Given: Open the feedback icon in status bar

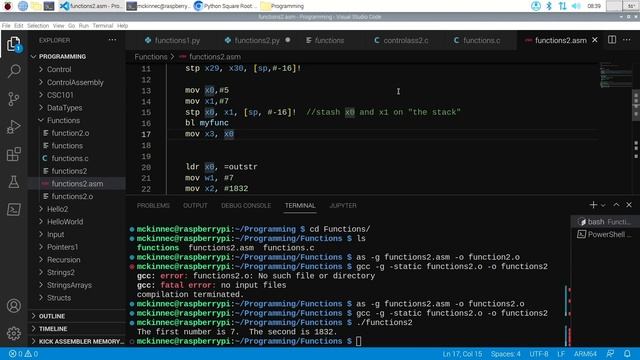Looking at the screenshot, I should pyautogui.click(x=611, y=353).
